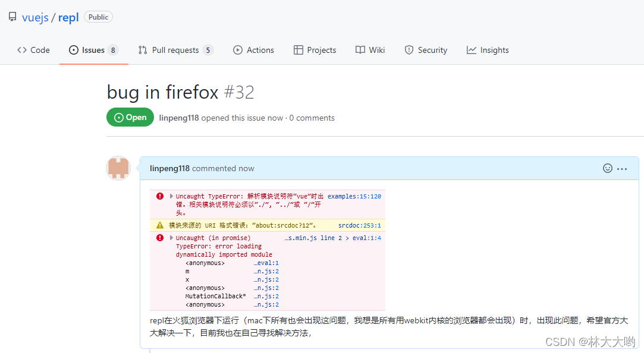Click the Actions play-circle icon

tap(237, 50)
